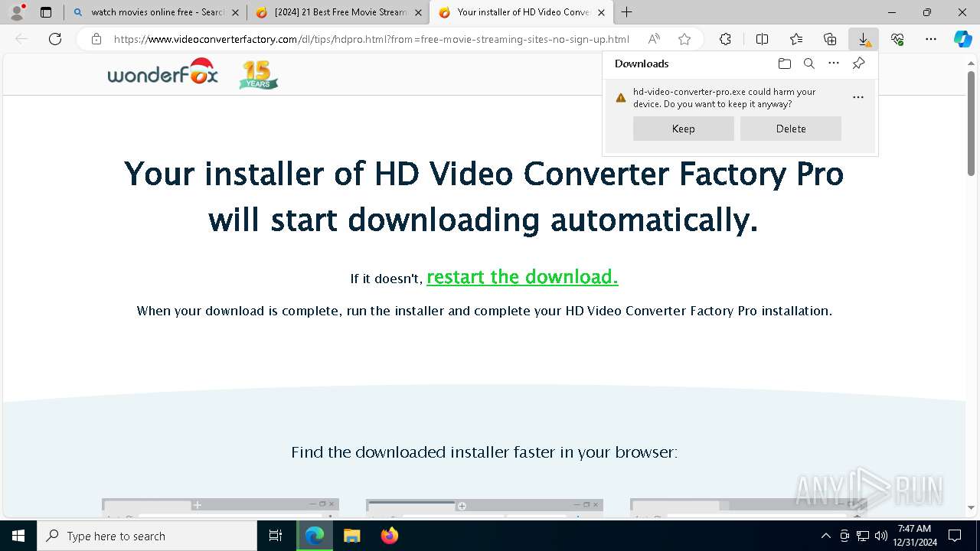The image size is (980, 551).
Task: Open the clock and date flyout
Action: [x=914, y=536]
